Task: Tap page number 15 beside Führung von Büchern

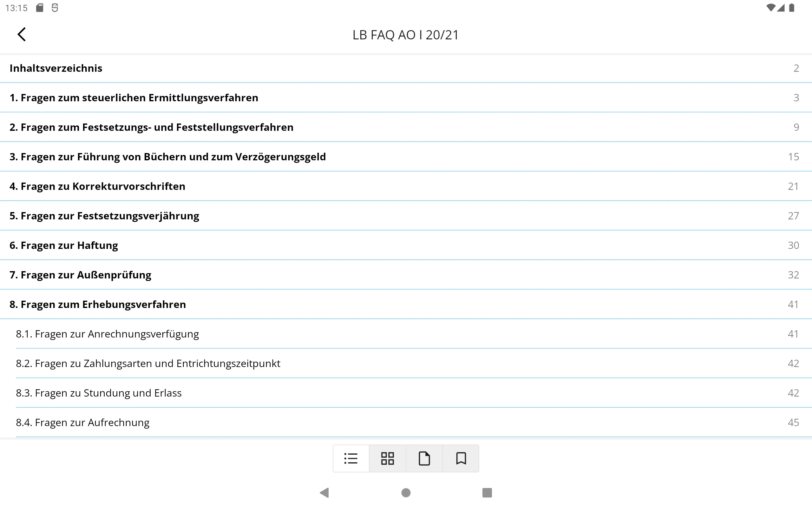Action: [x=793, y=157]
